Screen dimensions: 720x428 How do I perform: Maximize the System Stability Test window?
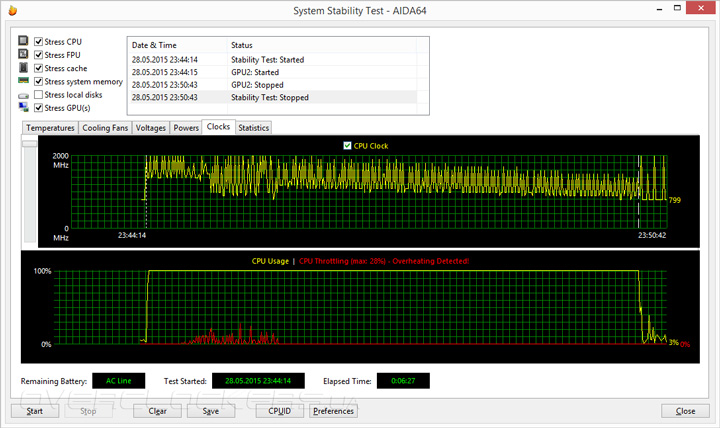pyautogui.click(x=677, y=8)
